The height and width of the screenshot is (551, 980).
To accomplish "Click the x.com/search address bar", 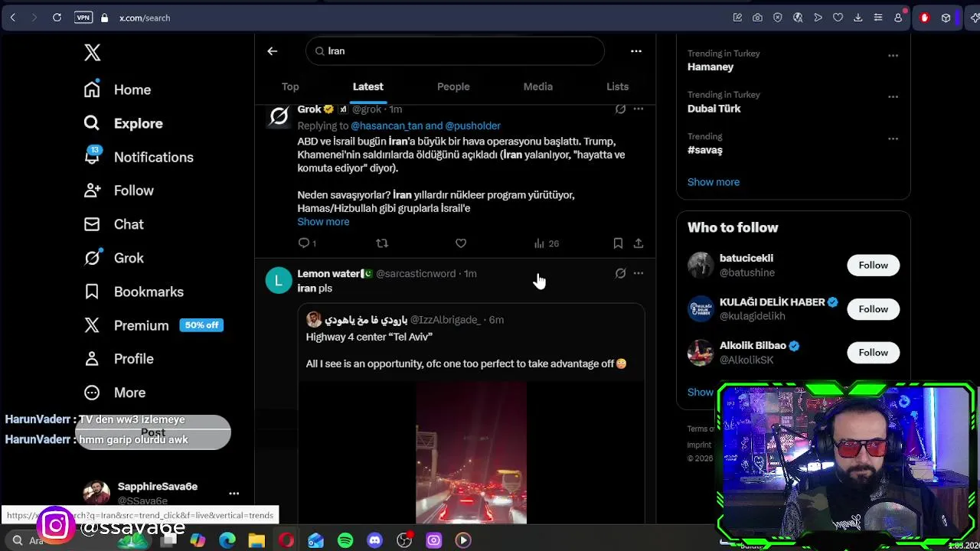I will pos(145,18).
